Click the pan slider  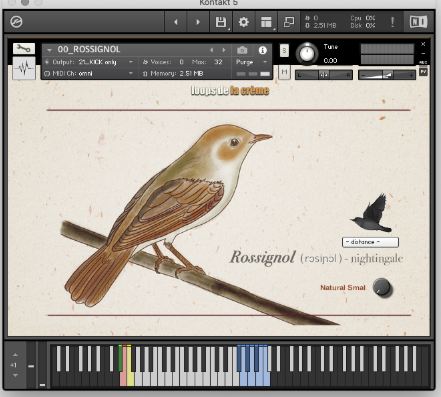(324, 75)
